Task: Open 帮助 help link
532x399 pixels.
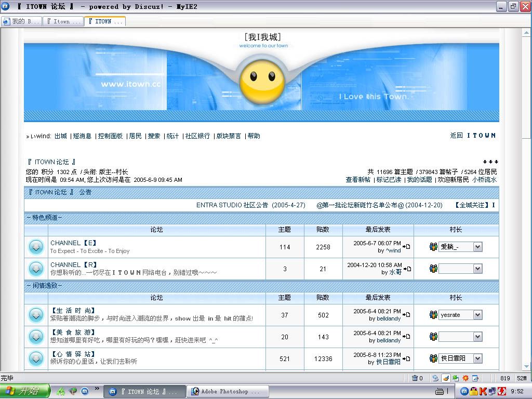Action: point(254,136)
